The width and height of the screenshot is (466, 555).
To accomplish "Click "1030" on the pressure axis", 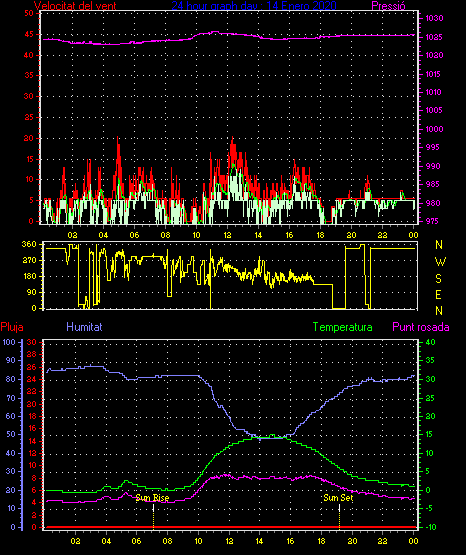I will point(434,18).
